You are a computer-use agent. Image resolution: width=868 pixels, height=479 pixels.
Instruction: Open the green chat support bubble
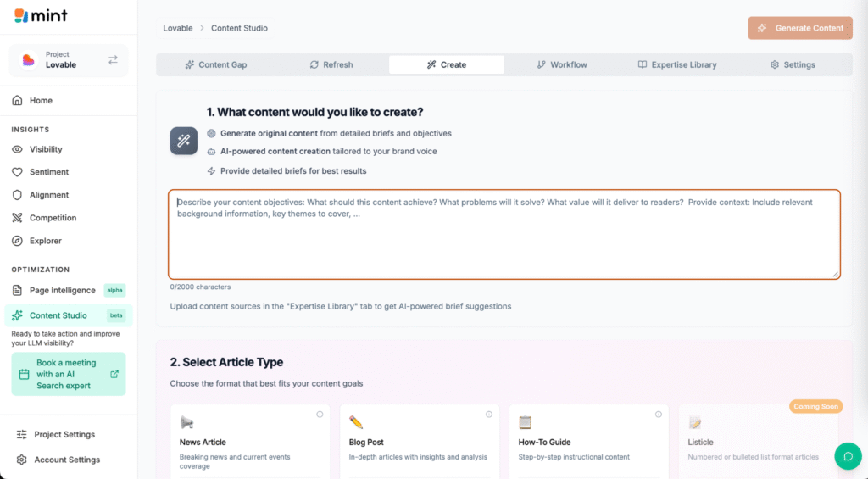(x=848, y=456)
